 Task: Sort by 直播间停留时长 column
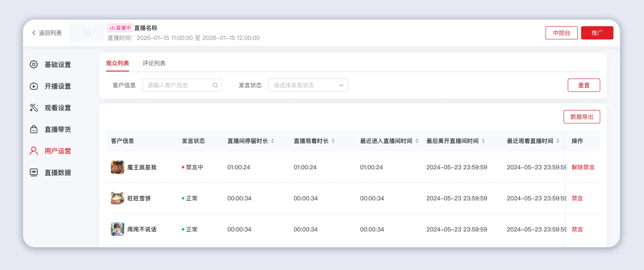(273, 141)
